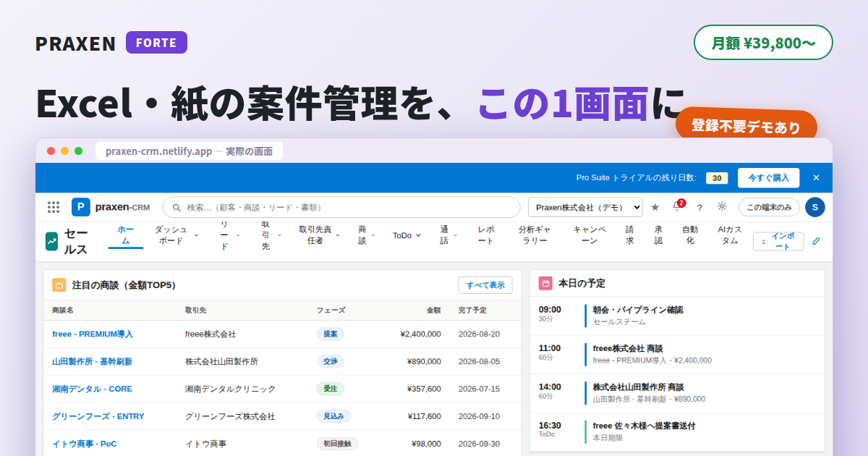
Task: Click the 商談名 column header
Action: tap(63, 310)
